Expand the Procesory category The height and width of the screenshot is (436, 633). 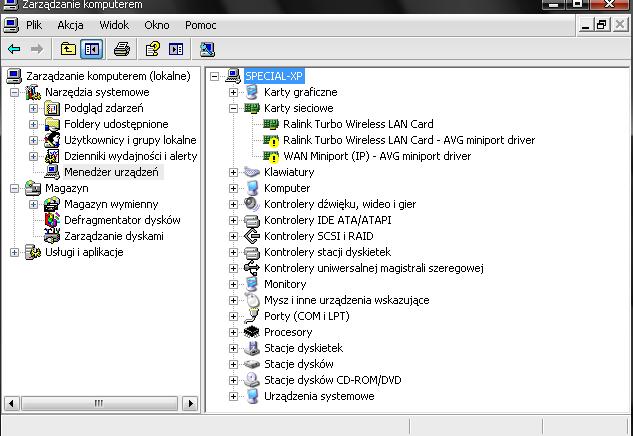pyautogui.click(x=233, y=332)
